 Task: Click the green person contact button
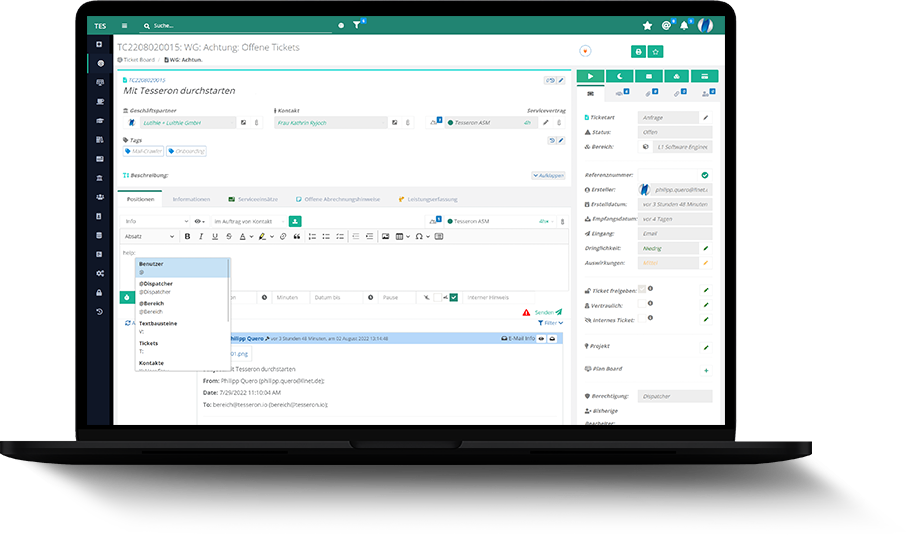pos(295,221)
